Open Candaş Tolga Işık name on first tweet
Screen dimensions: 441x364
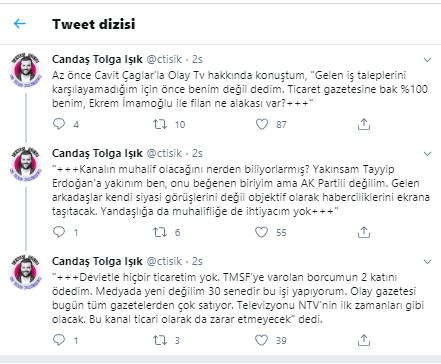pos(97,59)
